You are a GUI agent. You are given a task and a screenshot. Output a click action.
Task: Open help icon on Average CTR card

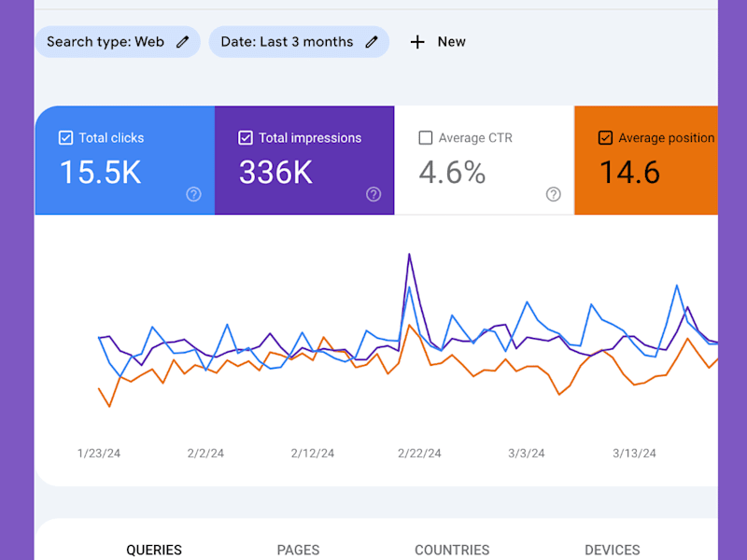point(553,194)
